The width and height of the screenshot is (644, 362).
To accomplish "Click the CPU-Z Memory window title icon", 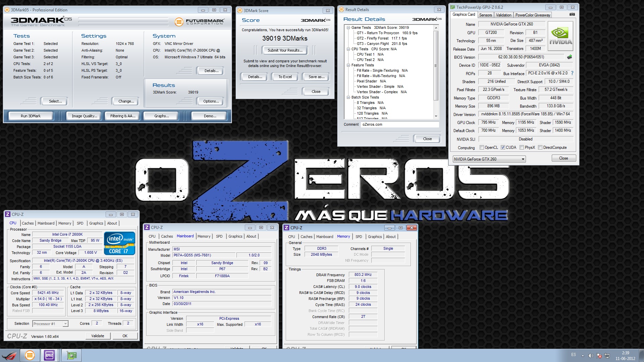I will tap(286, 228).
